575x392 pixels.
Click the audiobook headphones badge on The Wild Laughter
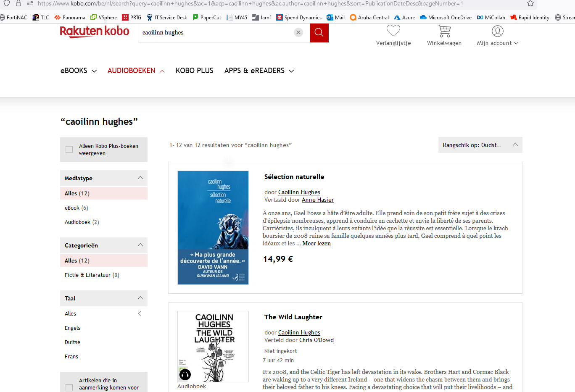click(185, 374)
